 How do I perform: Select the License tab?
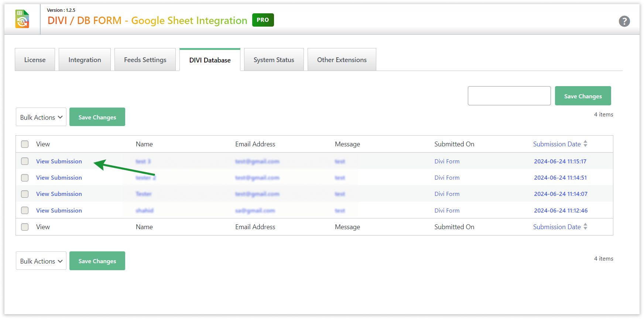35,60
